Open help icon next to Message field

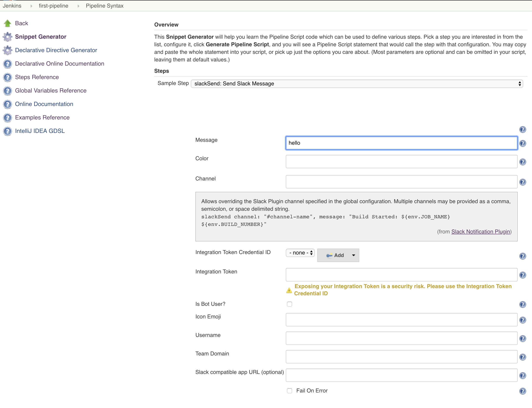[523, 143]
